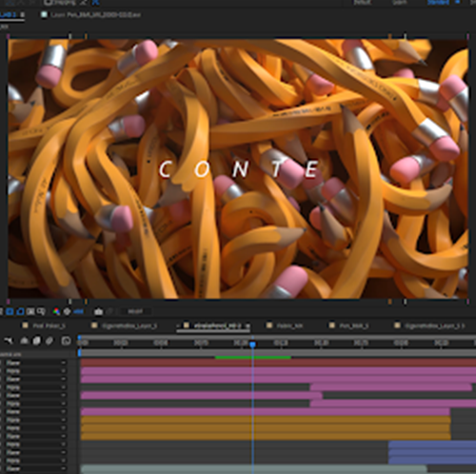Viewport: 476px width, 474px height.
Task: Click the magnifier icon below the viewer
Action: [x=41, y=311]
